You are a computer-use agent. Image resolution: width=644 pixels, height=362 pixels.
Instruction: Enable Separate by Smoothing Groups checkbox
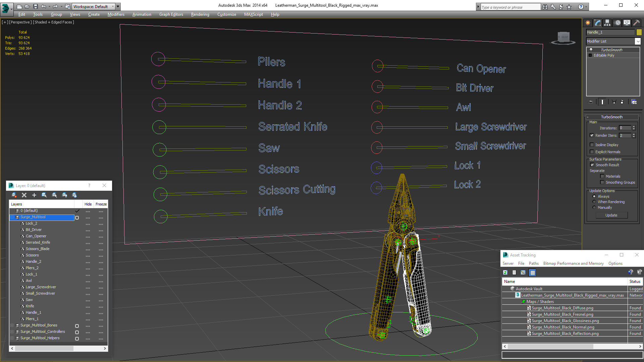coord(602,182)
